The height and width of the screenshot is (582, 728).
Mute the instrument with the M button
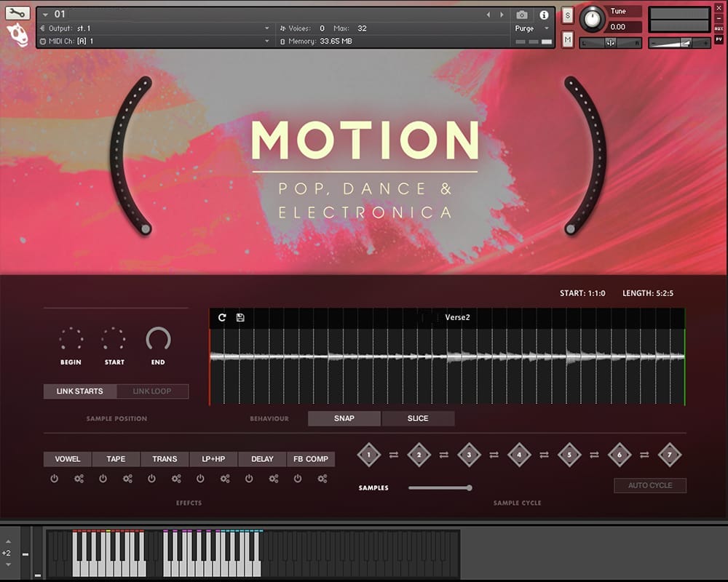tap(568, 39)
